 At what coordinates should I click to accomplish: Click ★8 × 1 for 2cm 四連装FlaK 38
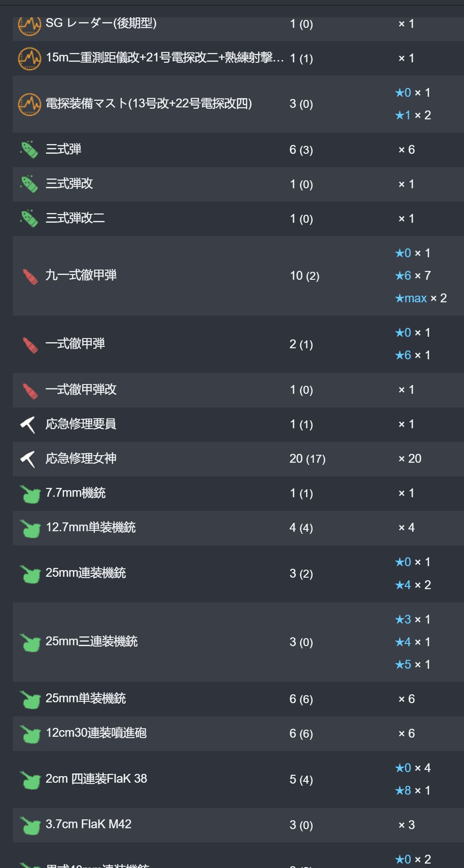[x=413, y=791]
